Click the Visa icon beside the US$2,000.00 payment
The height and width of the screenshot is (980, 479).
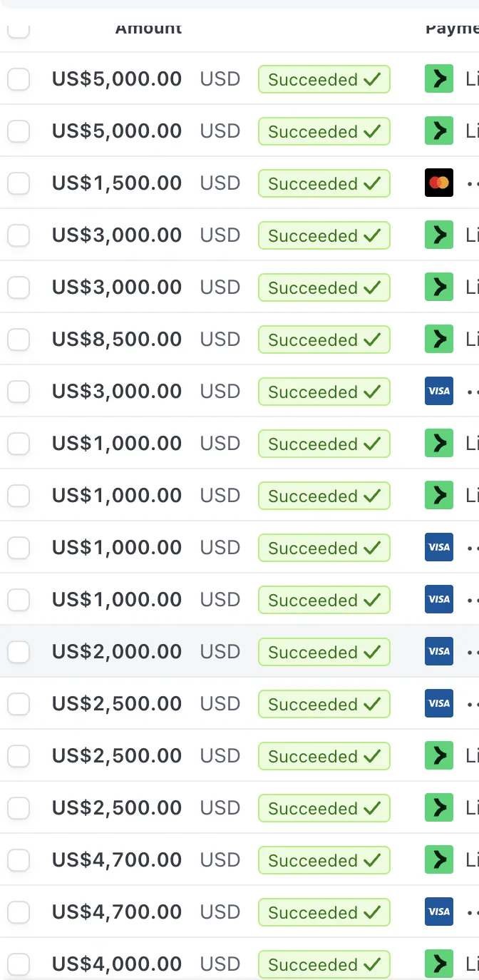coord(439,651)
